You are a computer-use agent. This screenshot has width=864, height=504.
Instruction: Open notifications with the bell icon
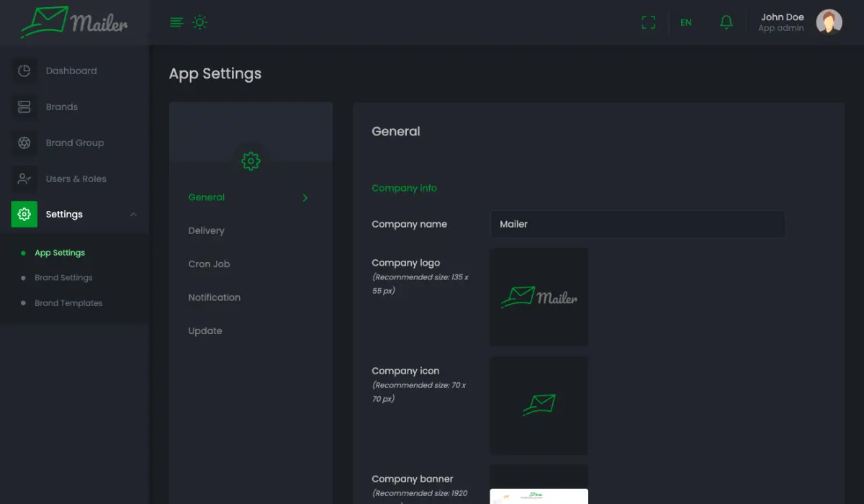click(726, 22)
